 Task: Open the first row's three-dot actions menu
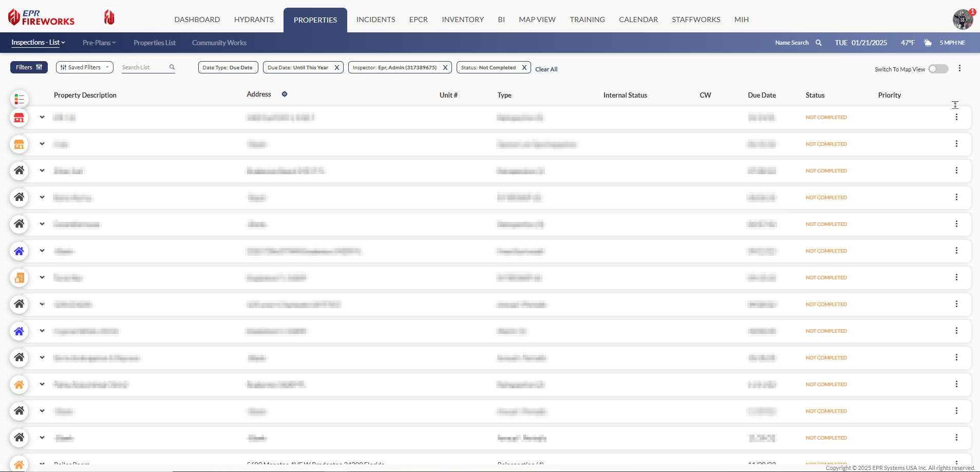[956, 117]
